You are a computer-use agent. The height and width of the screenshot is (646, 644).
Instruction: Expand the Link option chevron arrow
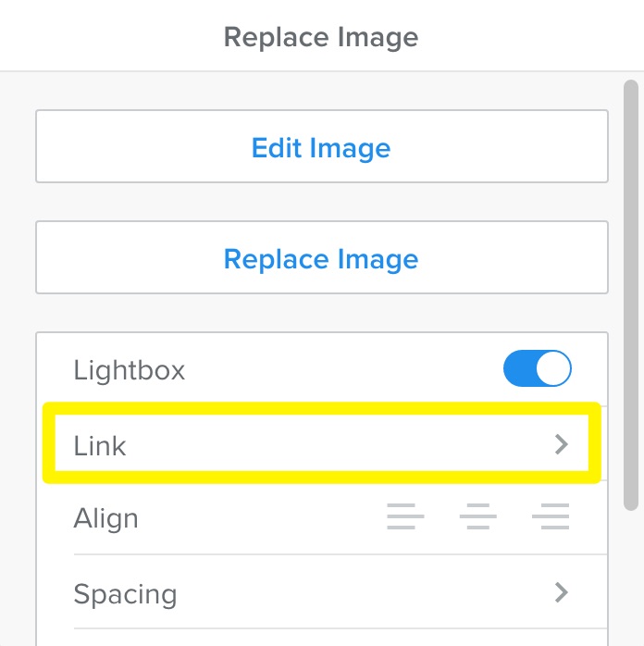pyautogui.click(x=561, y=445)
